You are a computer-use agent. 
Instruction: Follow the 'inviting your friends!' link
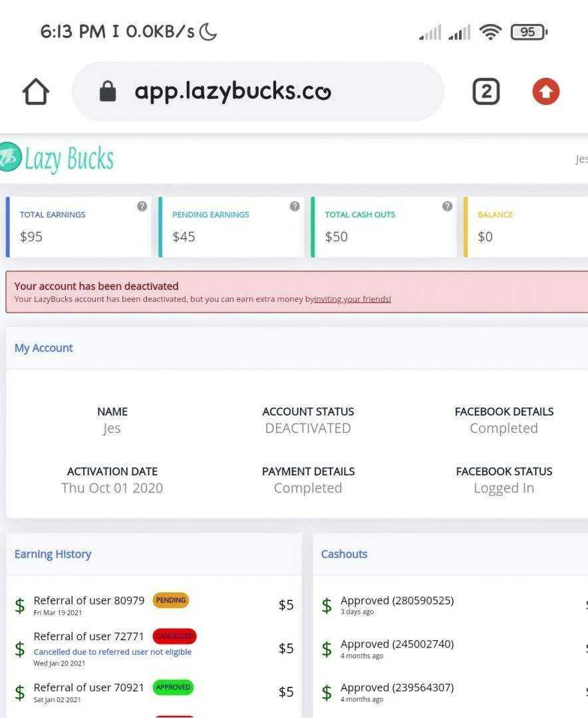click(x=353, y=299)
